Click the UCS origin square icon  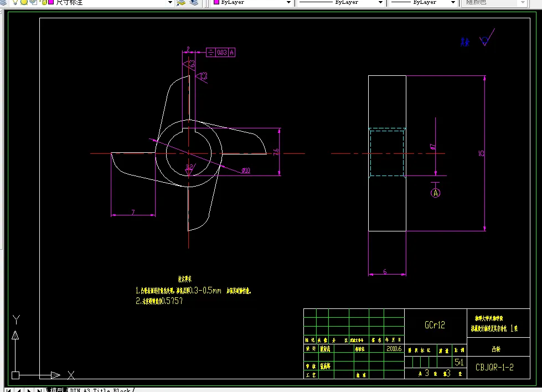coord(16,375)
